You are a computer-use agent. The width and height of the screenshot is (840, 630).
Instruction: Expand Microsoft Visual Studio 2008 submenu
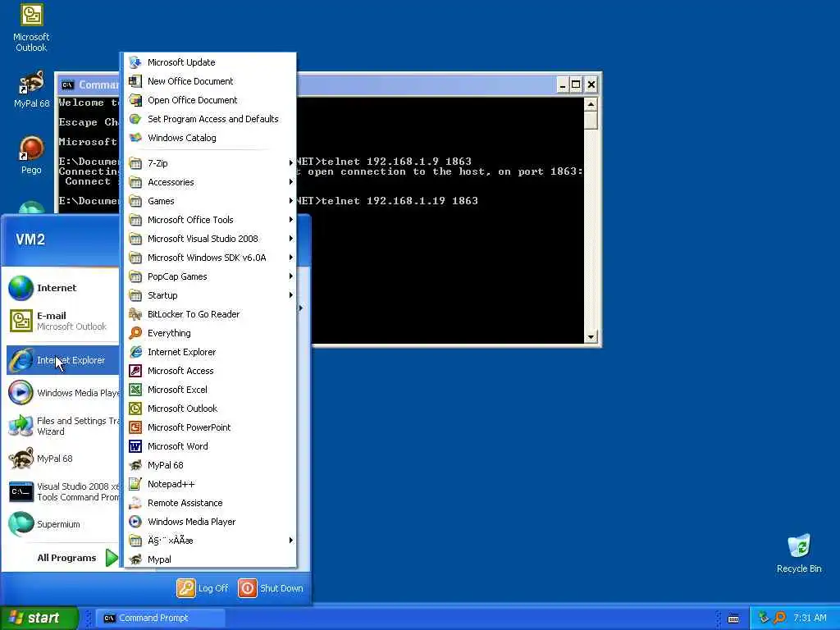point(210,239)
